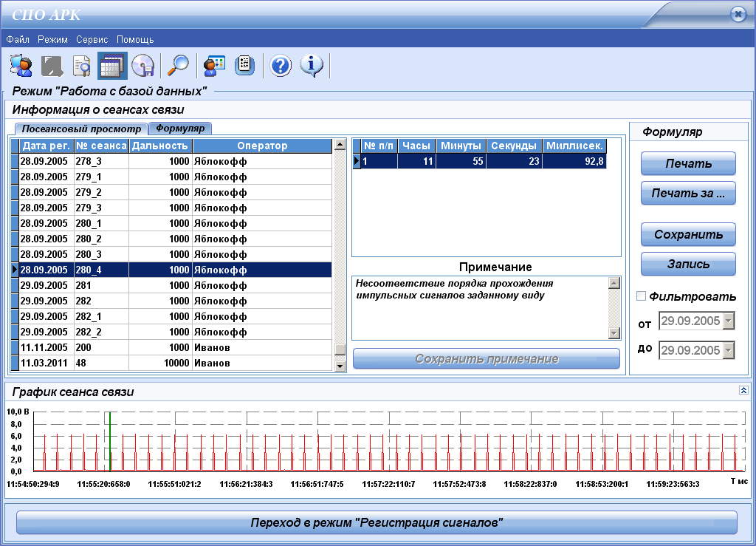Open the checklist toolbar icon
This screenshot has width=756, height=546.
(x=244, y=66)
